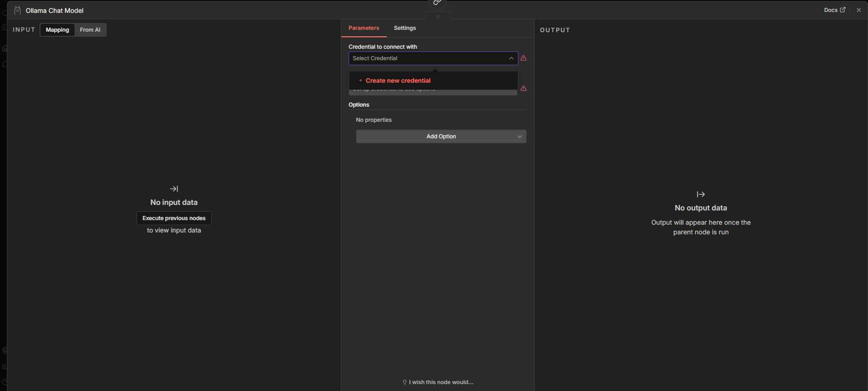This screenshot has height=391, width=868.
Task: Switch input view to From AI
Action: tap(90, 30)
